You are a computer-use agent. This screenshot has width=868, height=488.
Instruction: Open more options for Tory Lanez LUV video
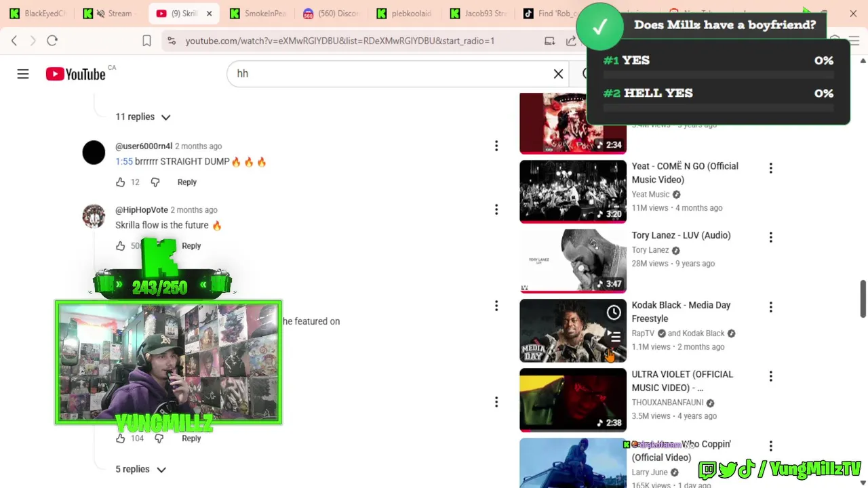coord(771,237)
